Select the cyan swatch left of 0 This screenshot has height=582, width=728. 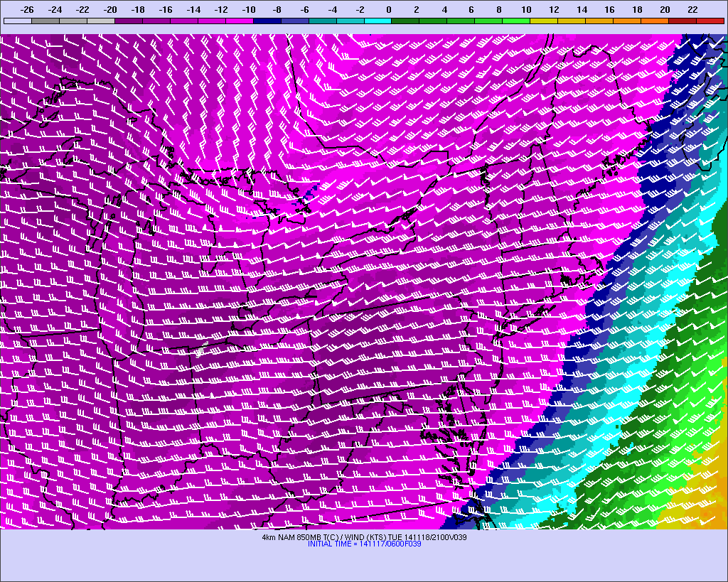pyautogui.click(x=378, y=21)
